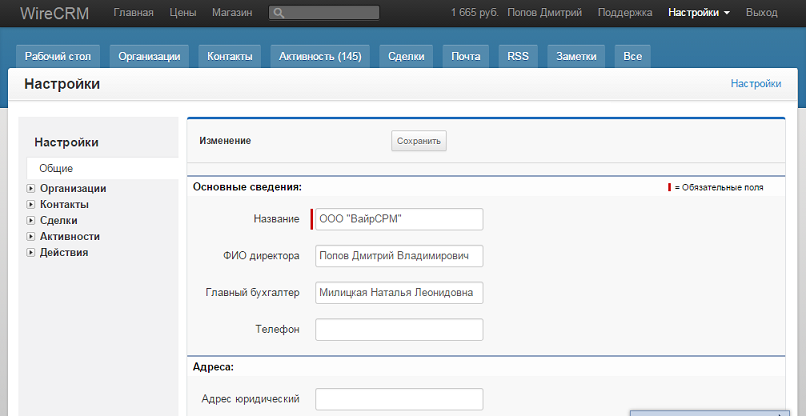Click the Главный бухгалтер input field
Screen dimensions: 806x416
click(399, 293)
